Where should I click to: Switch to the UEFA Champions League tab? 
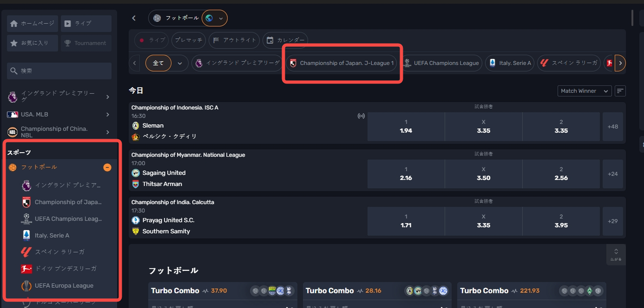[x=441, y=63]
